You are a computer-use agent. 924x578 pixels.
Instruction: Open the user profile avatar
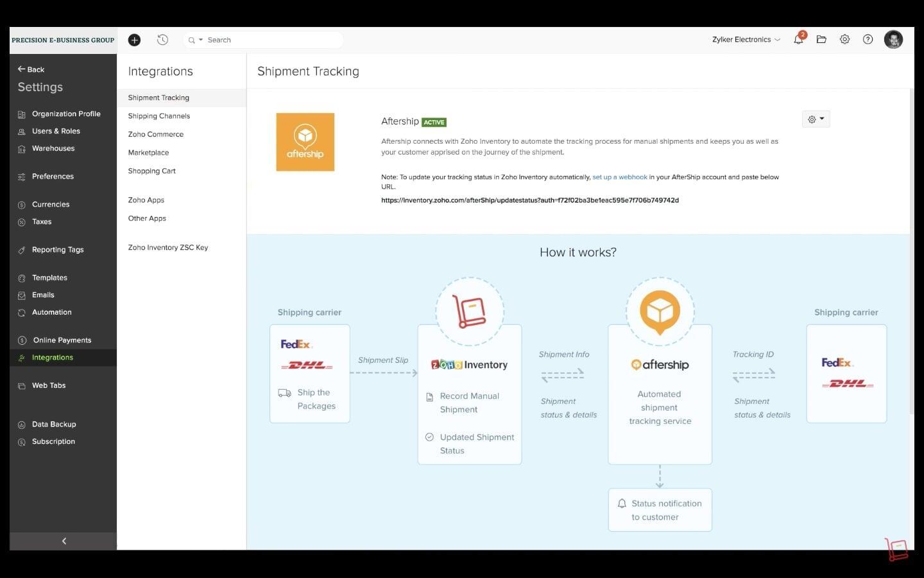(893, 39)
